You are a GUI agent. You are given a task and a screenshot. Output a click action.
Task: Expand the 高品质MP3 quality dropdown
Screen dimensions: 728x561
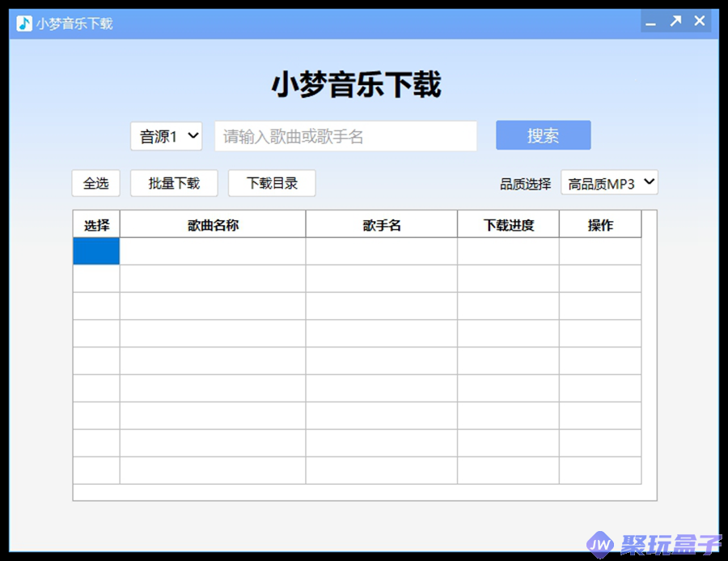pos(609,183)
